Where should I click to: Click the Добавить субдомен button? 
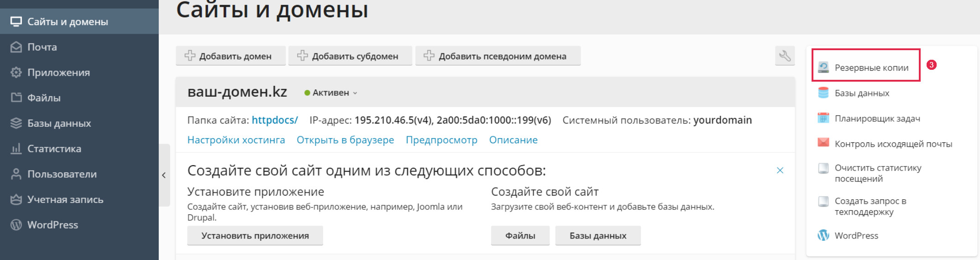(350, 56)
